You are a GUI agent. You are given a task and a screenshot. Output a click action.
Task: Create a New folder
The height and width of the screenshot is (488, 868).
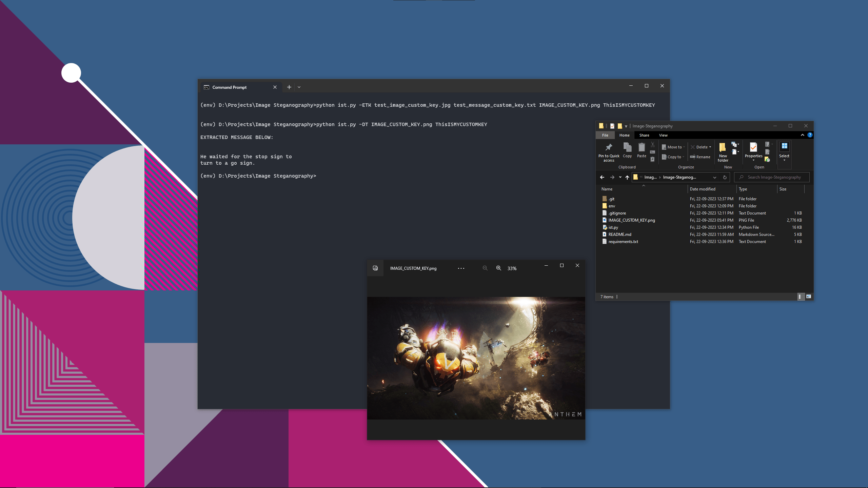[x=723, y=152]
